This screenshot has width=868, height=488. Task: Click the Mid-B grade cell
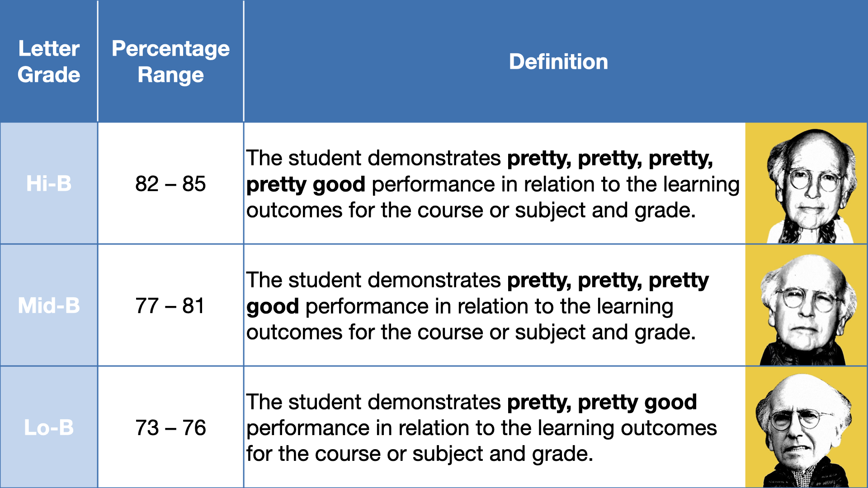click(x=49, y=305)
